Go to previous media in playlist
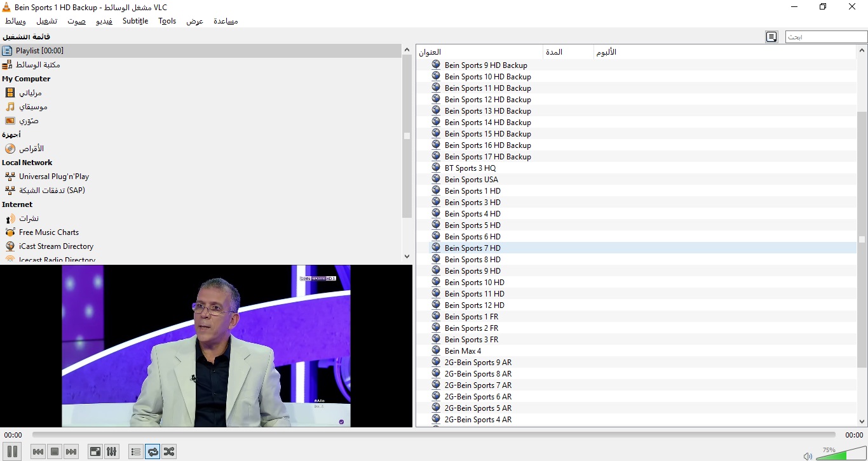The height and width of the screenshot is (461, 868). pyautogui.click(x=38, y=451)
